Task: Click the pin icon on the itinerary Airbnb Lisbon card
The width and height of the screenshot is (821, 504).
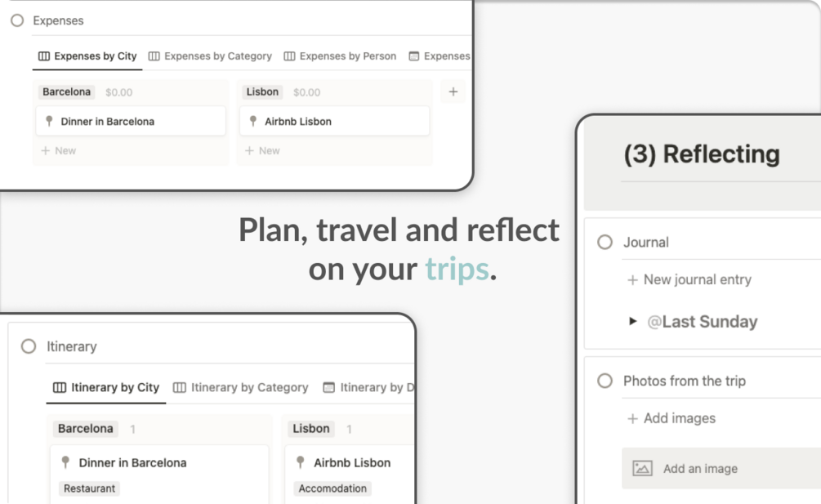Action: click(x=300, y=462)
